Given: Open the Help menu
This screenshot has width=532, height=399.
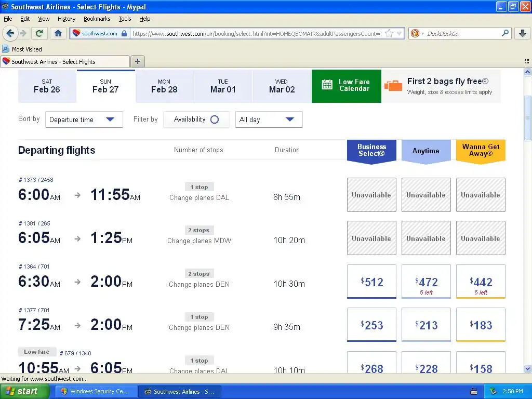Looking at the screenshot, I should point(144,19).
